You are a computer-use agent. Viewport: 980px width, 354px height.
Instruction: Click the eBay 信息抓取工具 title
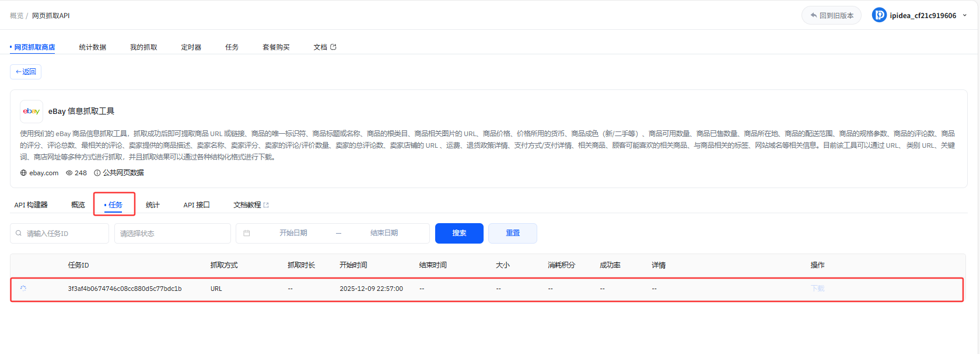point(81,112)
